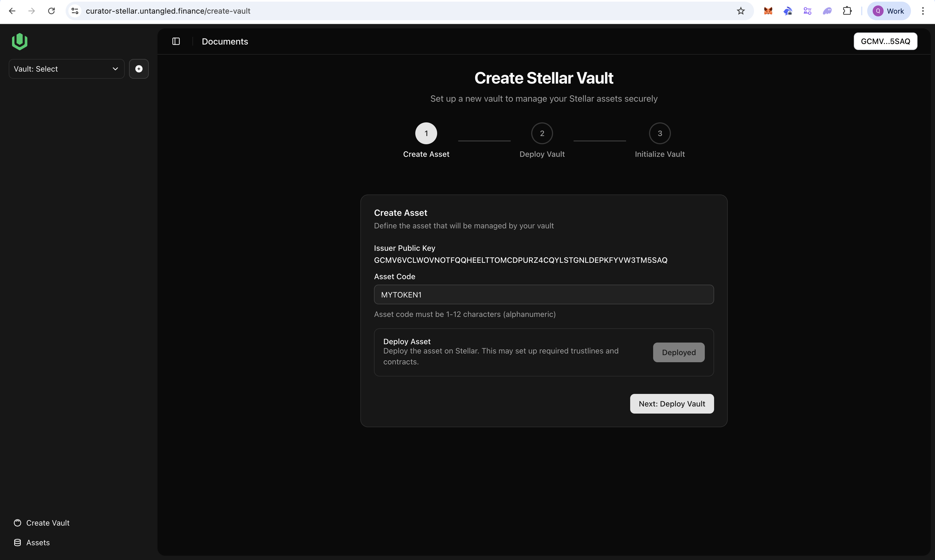Reload the page
The image size is (935, 560).
pyautogui.click(x=51, y=11)
